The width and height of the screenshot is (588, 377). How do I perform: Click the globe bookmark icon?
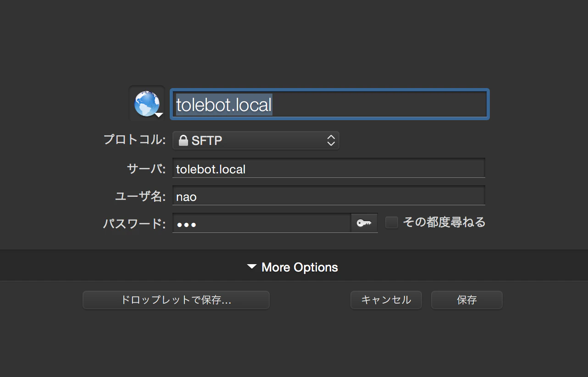(x=147, y=104)
